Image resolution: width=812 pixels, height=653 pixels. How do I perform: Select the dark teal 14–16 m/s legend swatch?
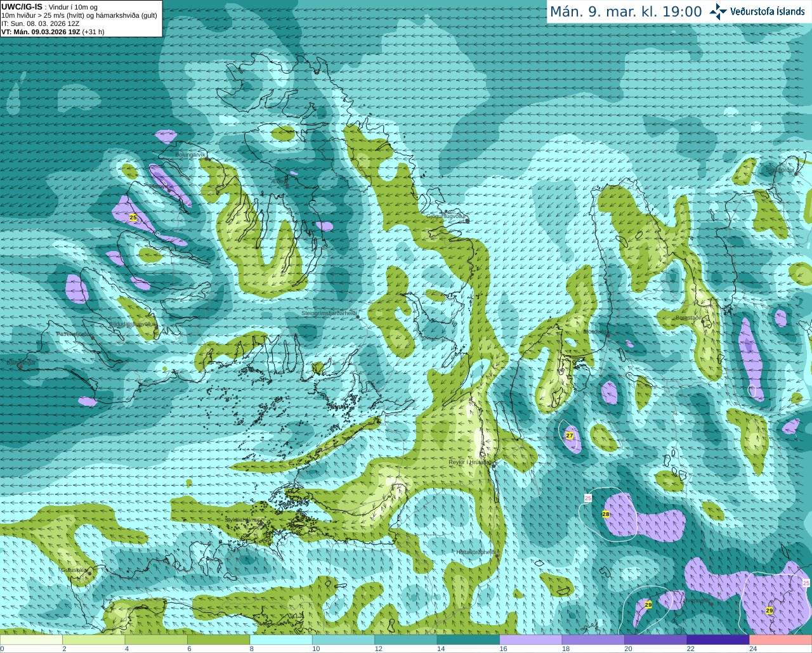468,640
